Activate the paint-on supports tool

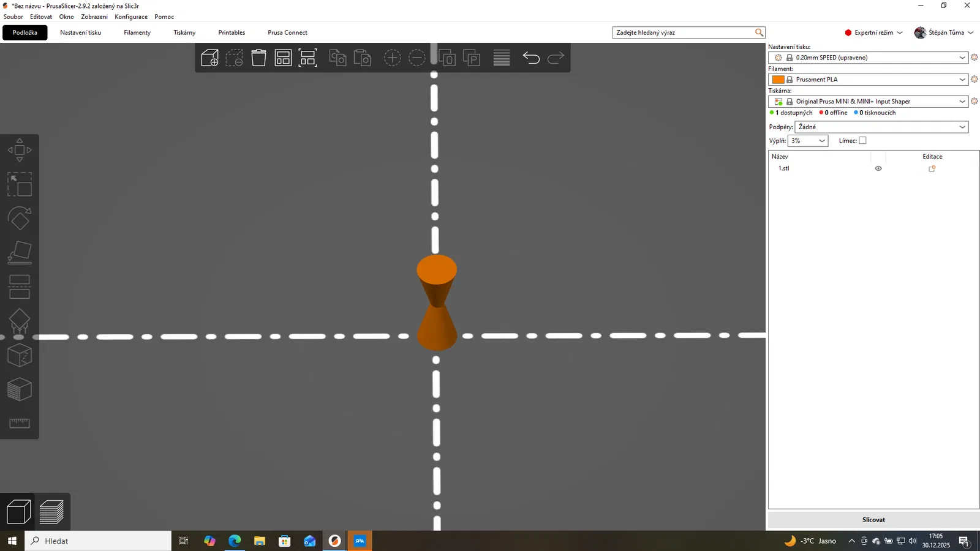pyautogui.click(x=20, y=321)
